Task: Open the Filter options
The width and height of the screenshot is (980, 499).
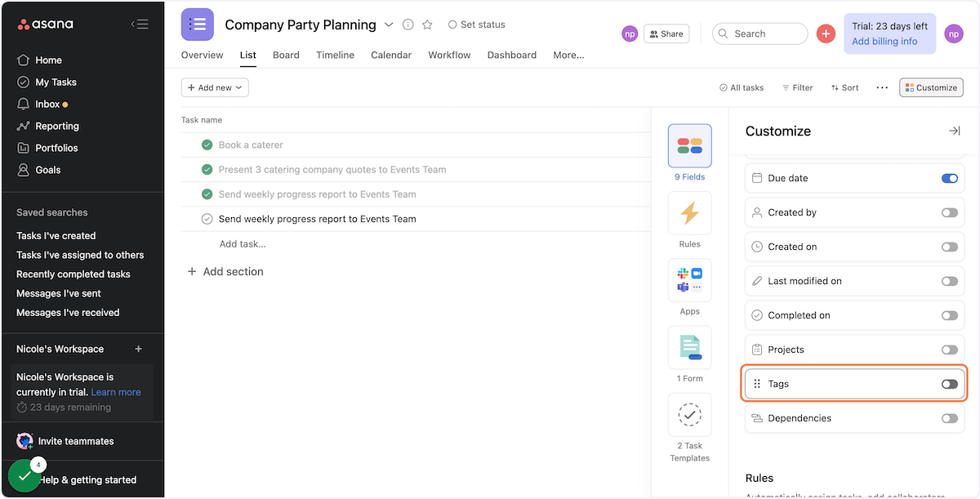Action: point(797,87)
